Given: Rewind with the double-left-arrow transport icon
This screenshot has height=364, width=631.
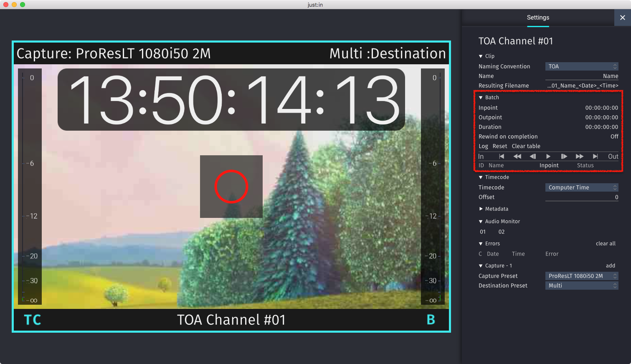Looking at the screenshot, I should 517,157.
